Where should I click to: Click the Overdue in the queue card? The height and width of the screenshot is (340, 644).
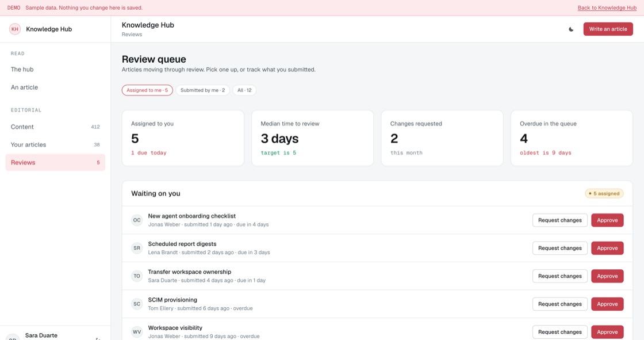point(572,138)
